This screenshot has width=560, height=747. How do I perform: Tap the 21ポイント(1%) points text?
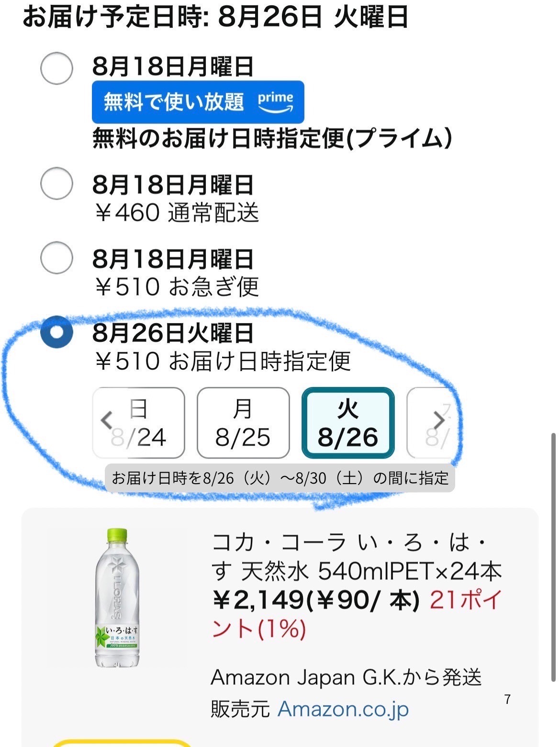tap(356, 614)
